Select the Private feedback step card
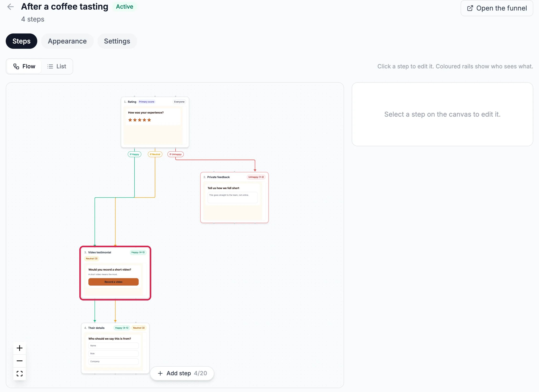This screenshot has height=392, width=539. coord(234,197)
